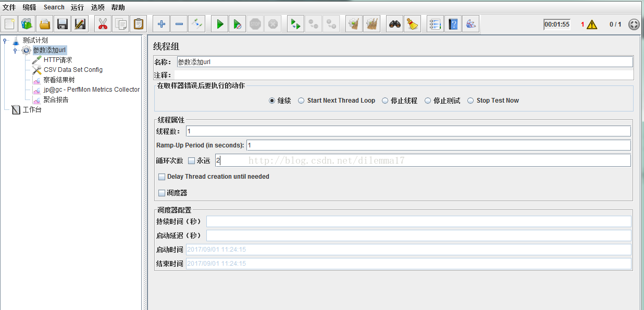
Task: Click the Stop test icon
Action: pos(255,24)
